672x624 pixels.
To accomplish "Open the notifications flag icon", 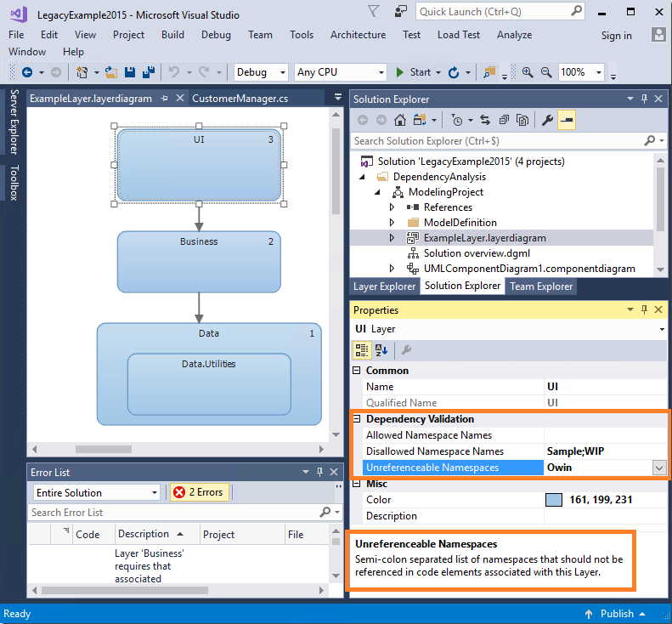I will tap(375, 11).
